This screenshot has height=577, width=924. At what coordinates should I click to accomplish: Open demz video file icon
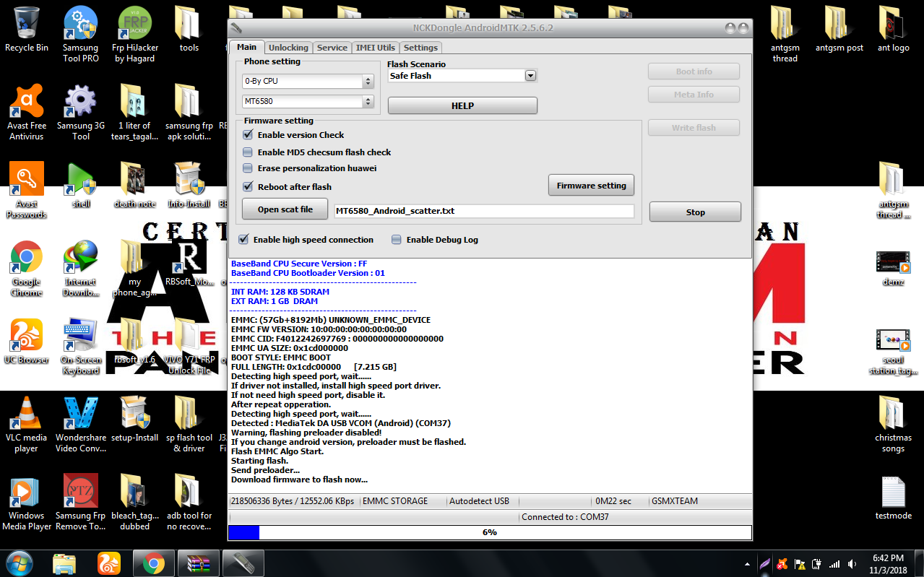coord(893,268)
